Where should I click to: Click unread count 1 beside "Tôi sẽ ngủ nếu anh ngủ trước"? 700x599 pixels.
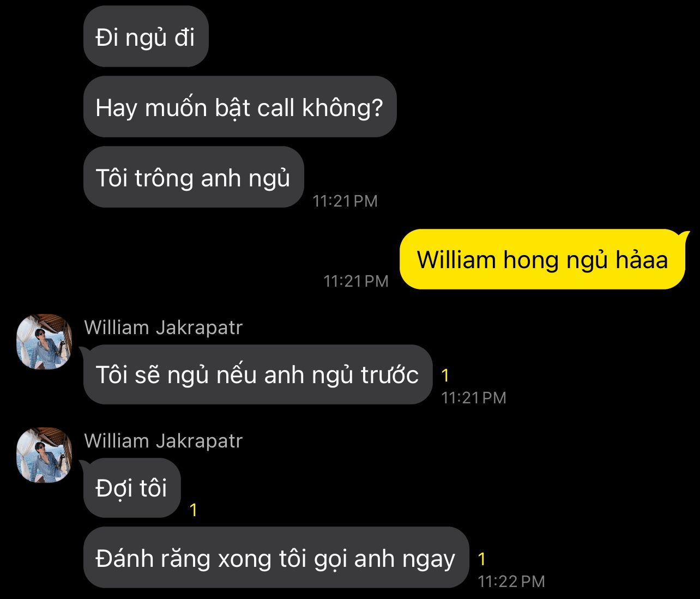pos(445,375)
